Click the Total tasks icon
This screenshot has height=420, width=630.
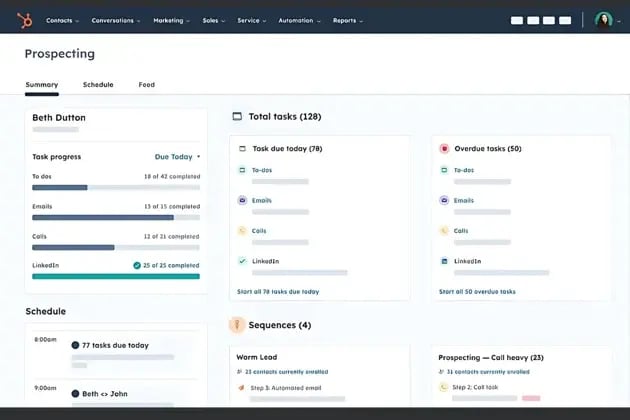(x=237, y=117)
